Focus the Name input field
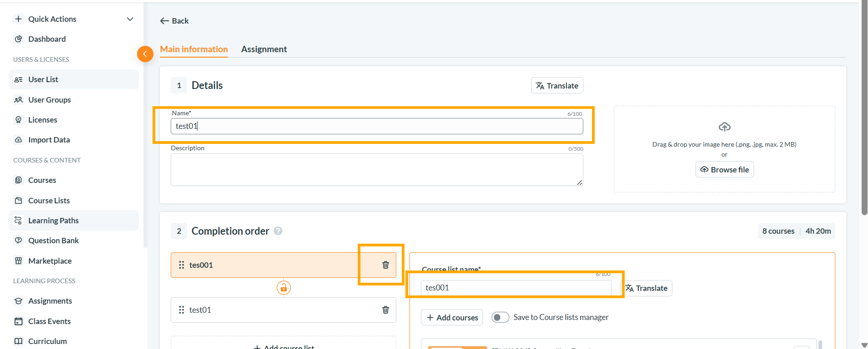This screenshot has height=349, width=868. tap(377, 126)
